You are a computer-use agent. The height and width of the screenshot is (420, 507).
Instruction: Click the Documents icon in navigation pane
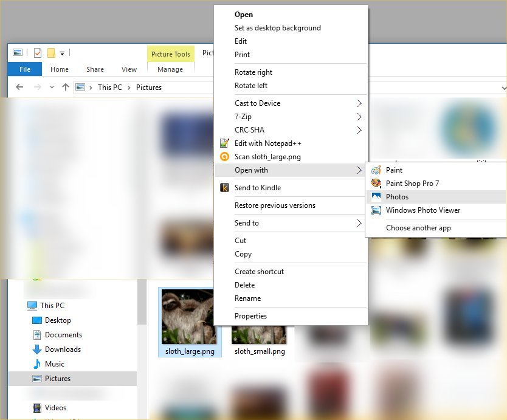tap(37, 335)
